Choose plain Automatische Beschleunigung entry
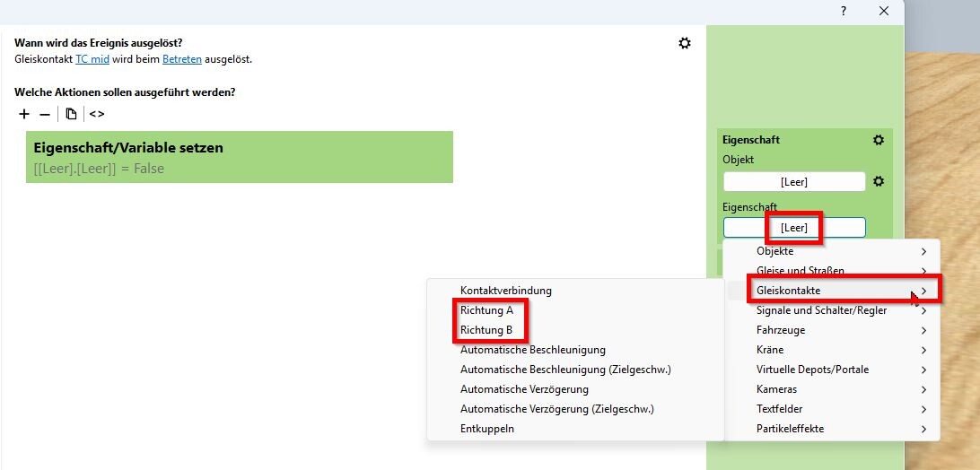980x470 pixels. pos(575,350)
